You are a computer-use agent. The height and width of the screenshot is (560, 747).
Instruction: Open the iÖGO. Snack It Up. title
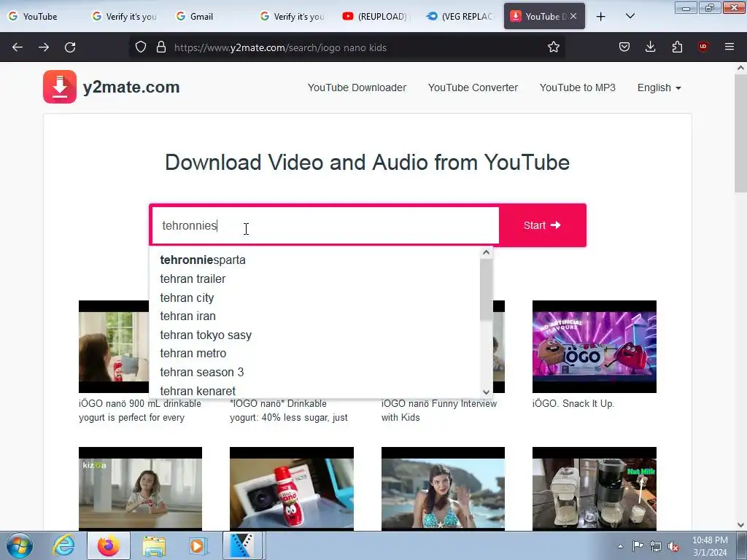(573, 403)
